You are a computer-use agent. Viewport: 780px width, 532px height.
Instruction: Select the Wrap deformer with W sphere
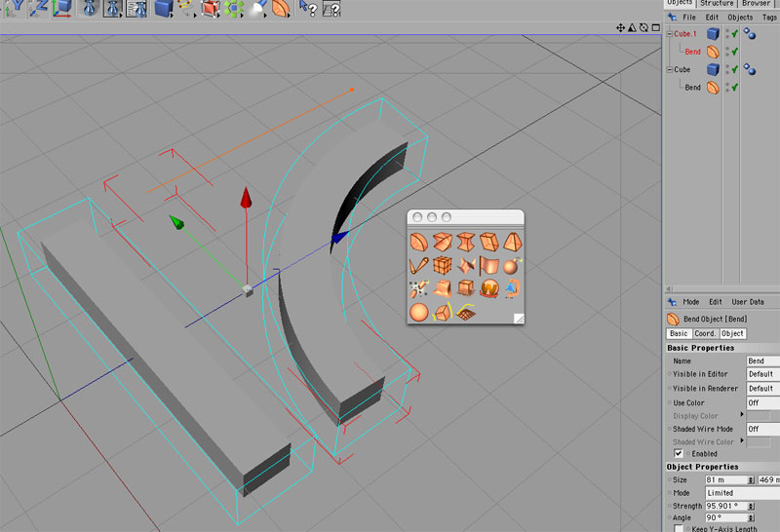489,288
